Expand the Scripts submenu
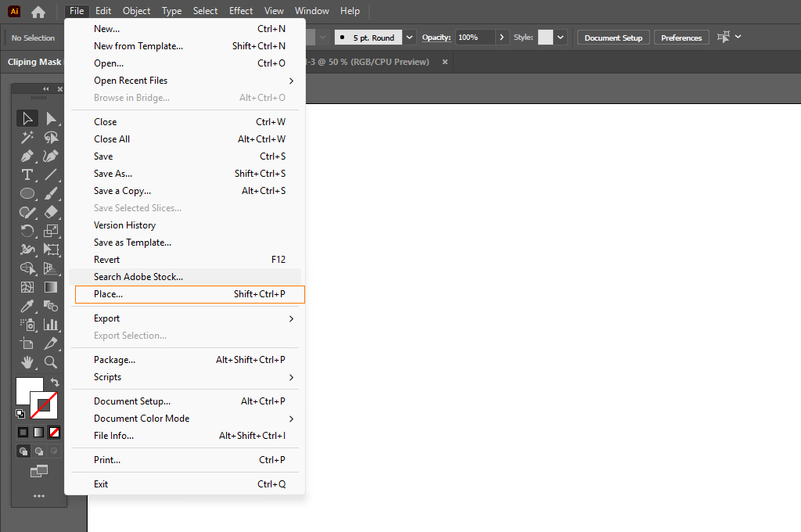This screenshot has height=532, width=801. tap(291, 378)
